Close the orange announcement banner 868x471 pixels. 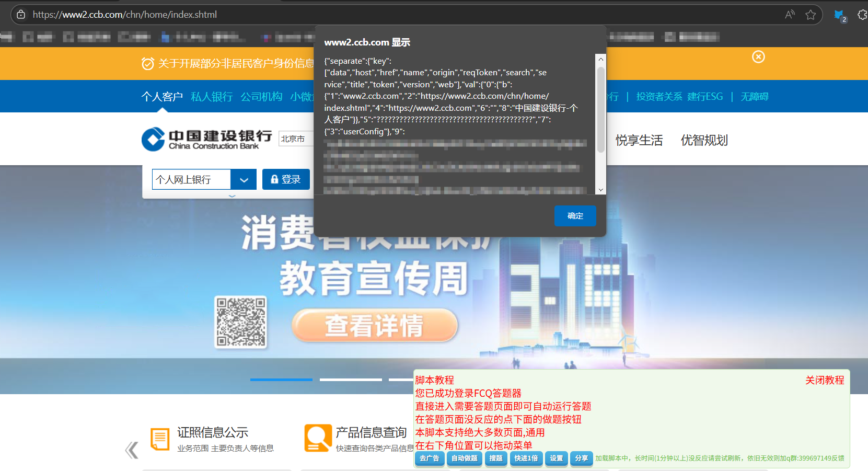(x=758, y=57)
